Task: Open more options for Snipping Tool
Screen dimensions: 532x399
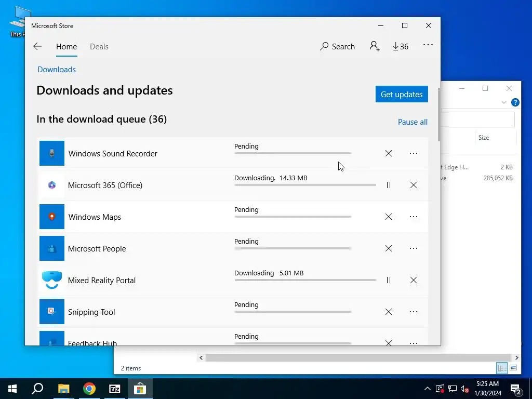Action: coord(413,312)
